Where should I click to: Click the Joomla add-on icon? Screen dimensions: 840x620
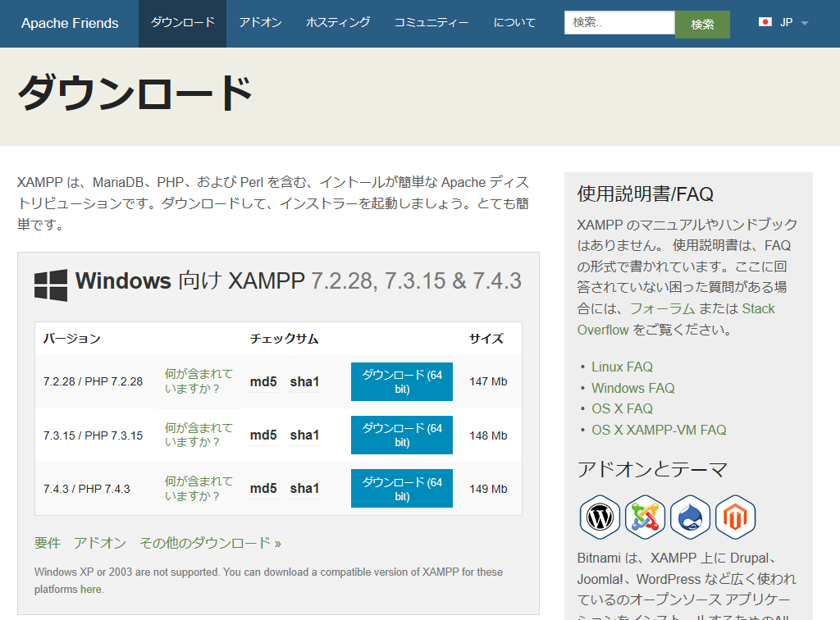(645, 517)
